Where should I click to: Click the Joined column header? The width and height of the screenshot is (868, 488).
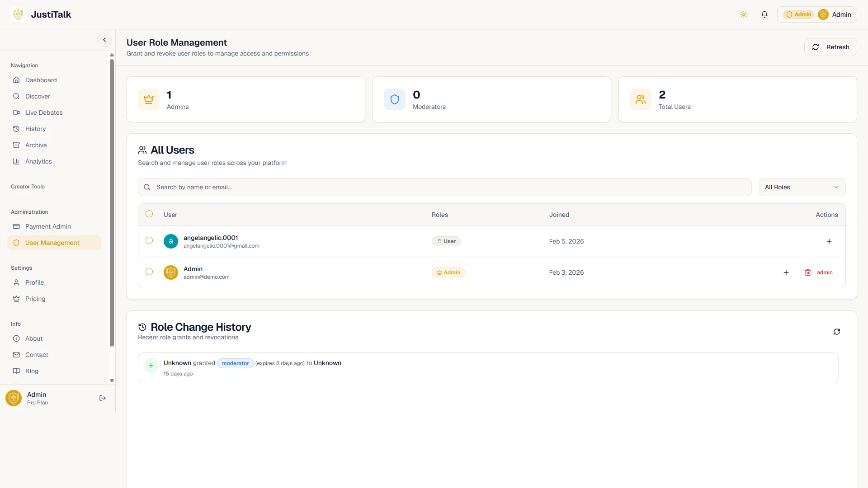click(559, 215)
